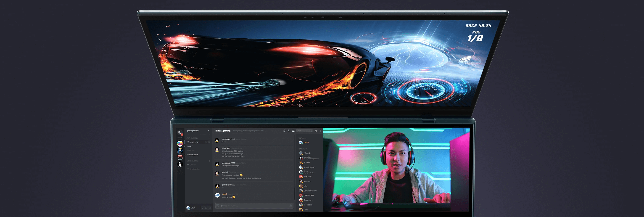Open recent mentions @ icon
The height and width of the screenshot is (217, 644).
pyautogui.click(x=316, y=131)
